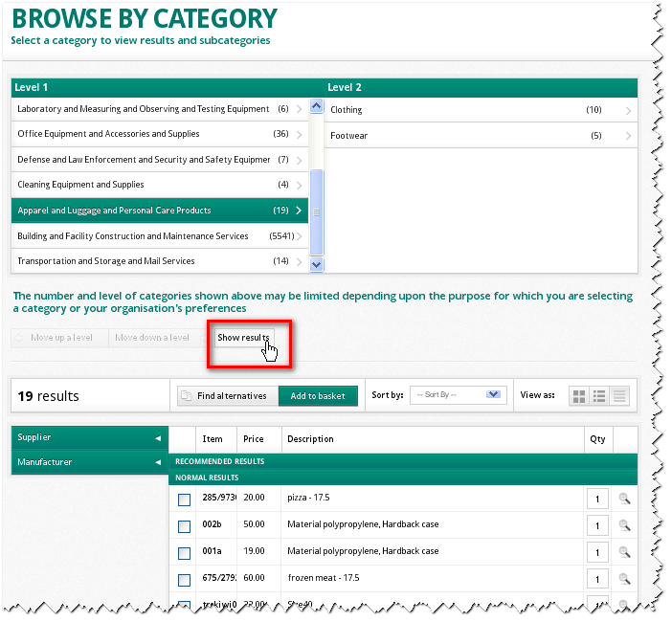Switch to compact list view icon

pos(619,395)
